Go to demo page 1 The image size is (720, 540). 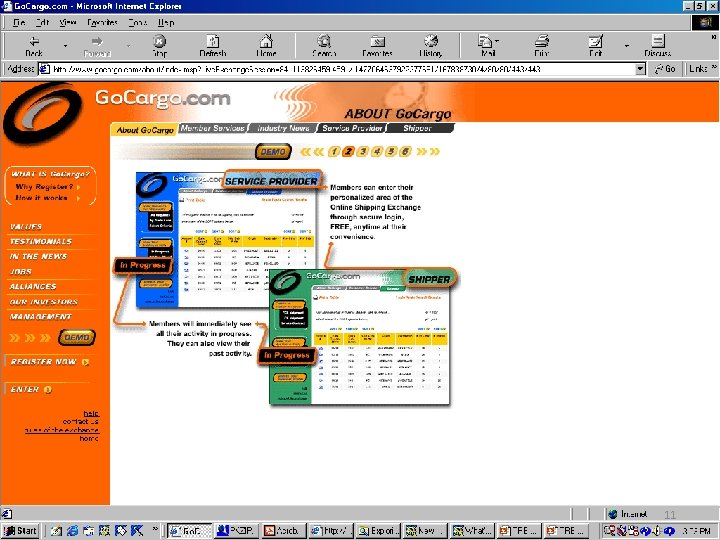334,152
